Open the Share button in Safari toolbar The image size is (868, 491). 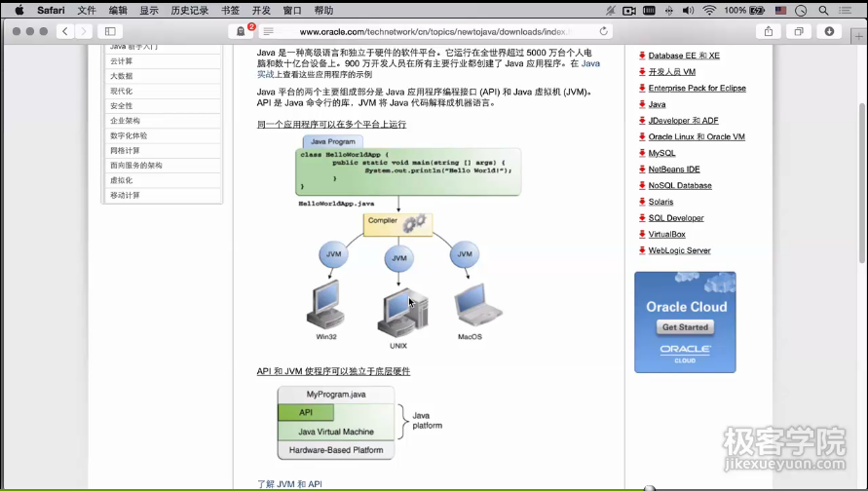point(769,31)
